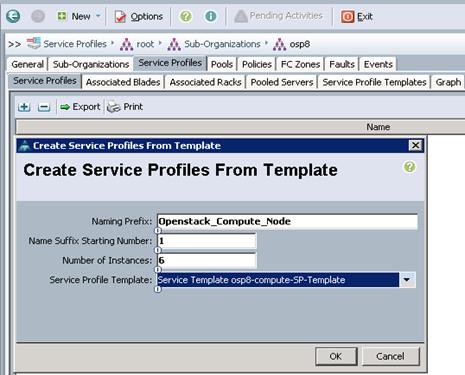465x375 pixels.
Task: Switch to the Pools tab
Action: pyautogui.click(x=222, y=64)
